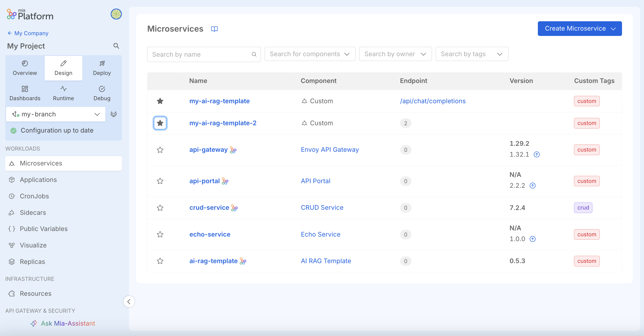Click update arrow next to version 1.0.0
This screenshot has width=644, height=336.
click(533, 239)
